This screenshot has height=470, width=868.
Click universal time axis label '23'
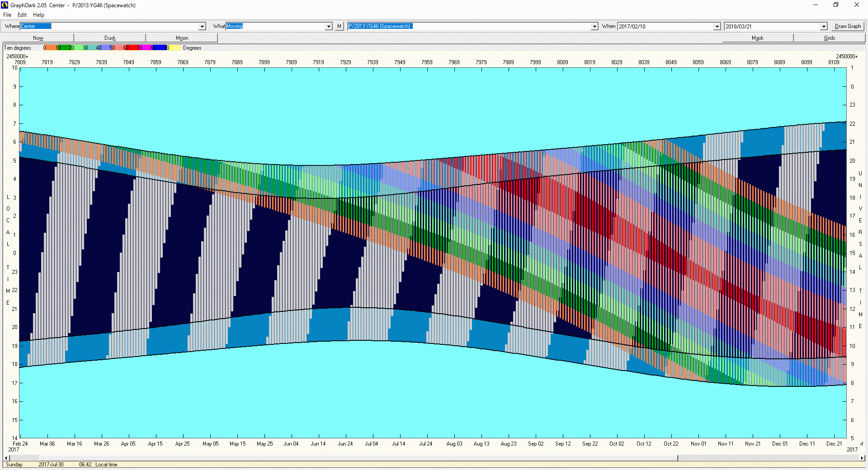click(x=852, y=105)
